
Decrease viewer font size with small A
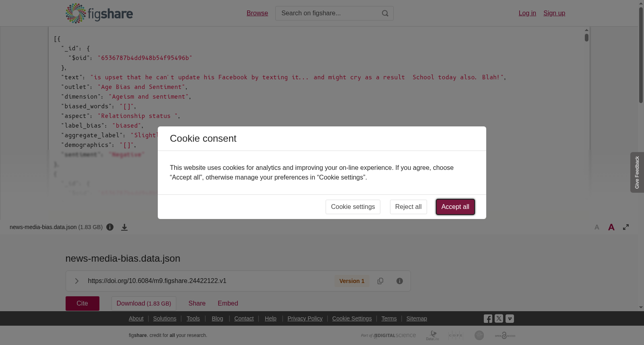coord(597,227)
